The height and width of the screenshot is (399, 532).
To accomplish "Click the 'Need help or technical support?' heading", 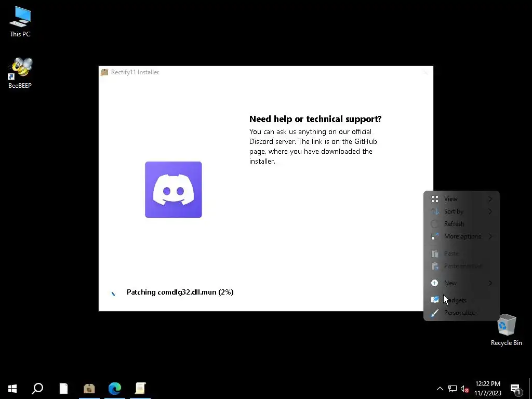I will (315, 119).
